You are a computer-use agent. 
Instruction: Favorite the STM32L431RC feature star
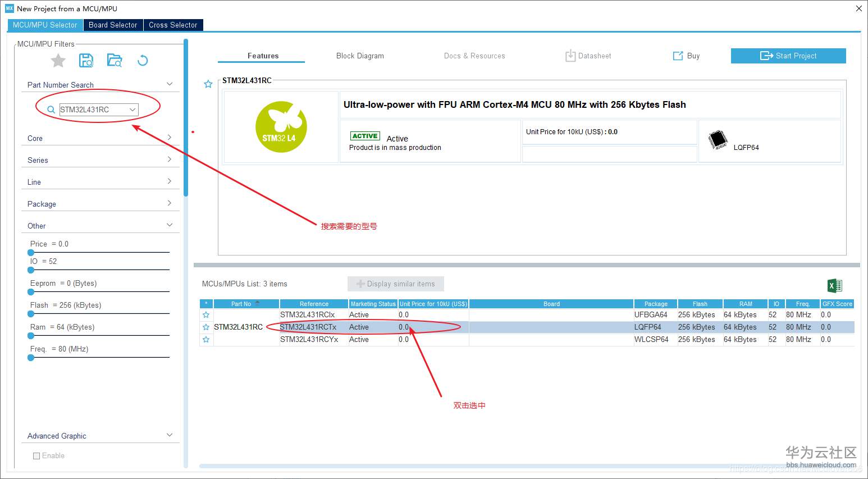click(208, 84)
